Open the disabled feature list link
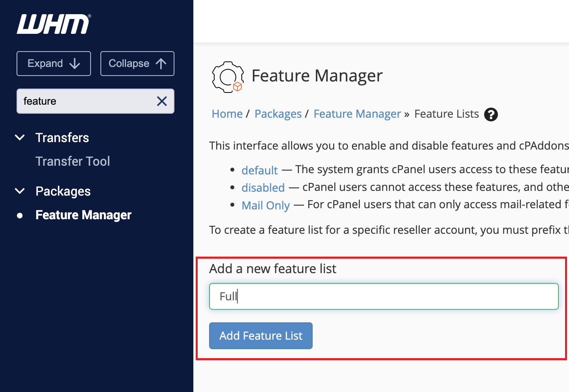 263,188
